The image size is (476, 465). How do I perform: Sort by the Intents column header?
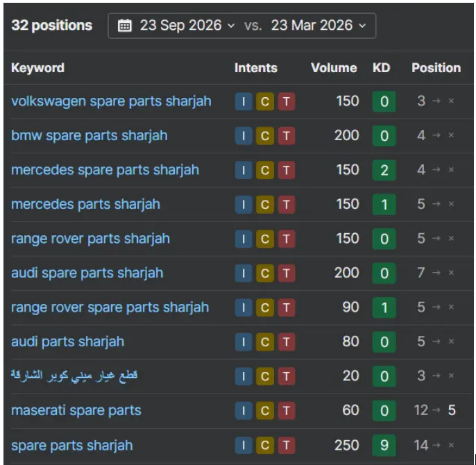click(x=256, y=68)
